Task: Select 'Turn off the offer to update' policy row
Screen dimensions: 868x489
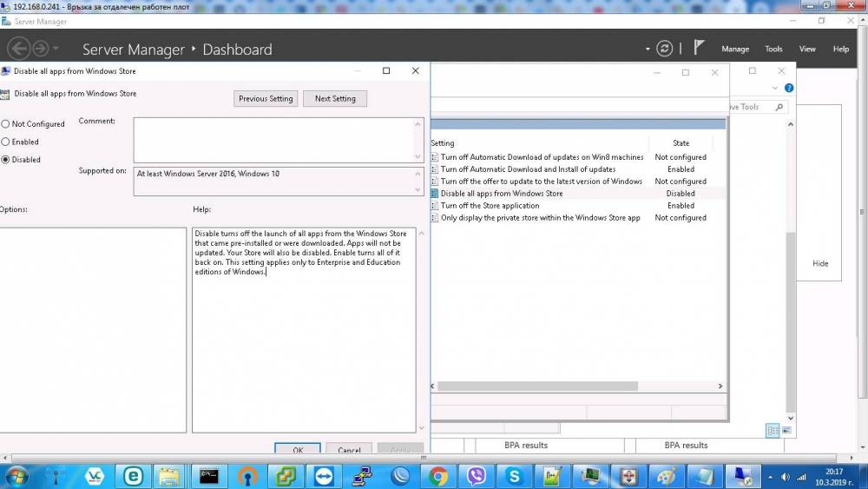Action: click(x=542, y=181)
